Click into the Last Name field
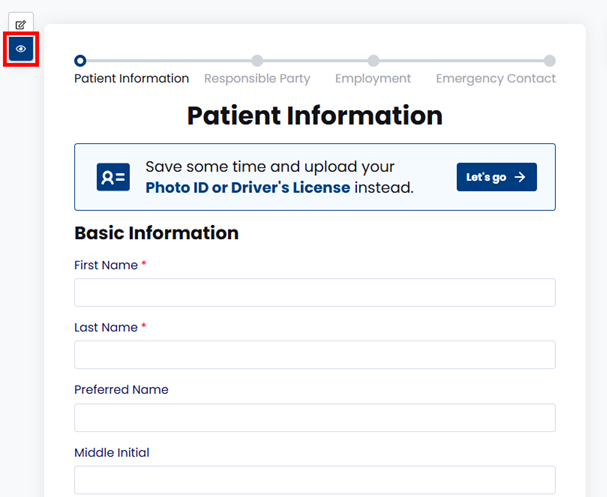 click(x=314, y=355)
